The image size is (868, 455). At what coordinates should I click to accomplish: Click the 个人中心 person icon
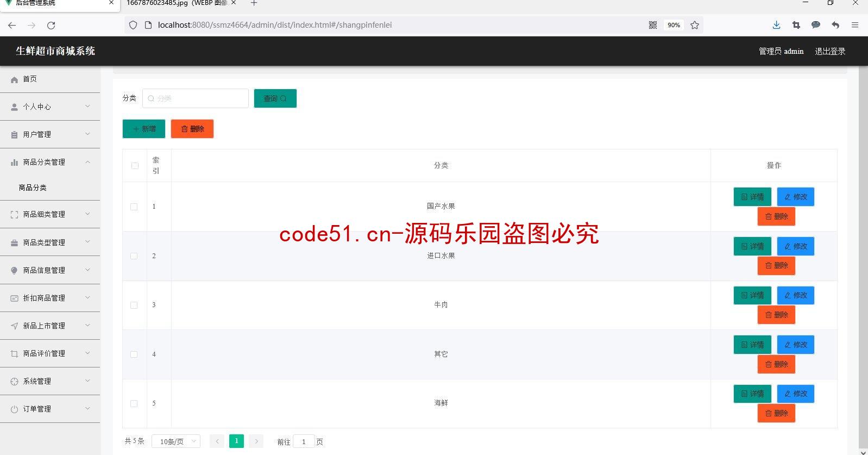coord(15,107)
